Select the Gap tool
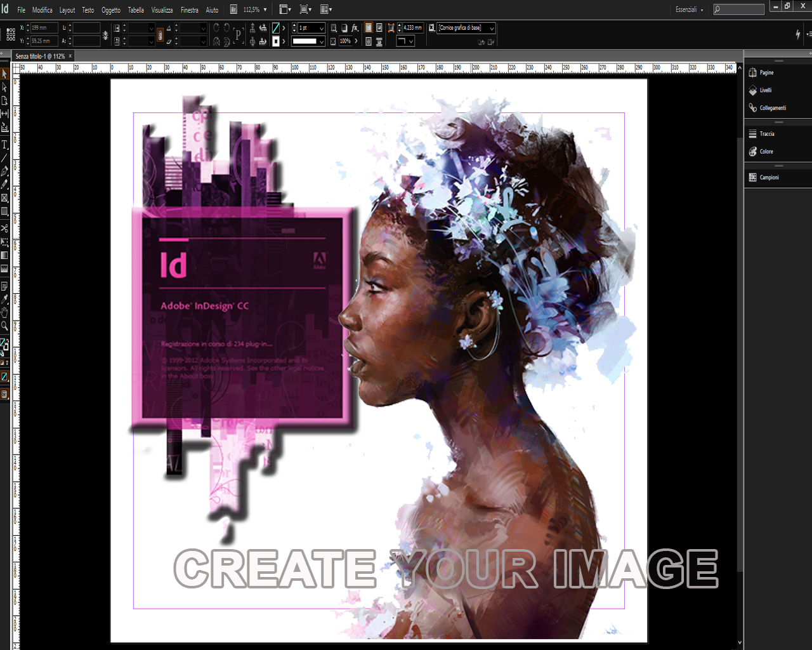The image size is (812, 650). (4, 114)
